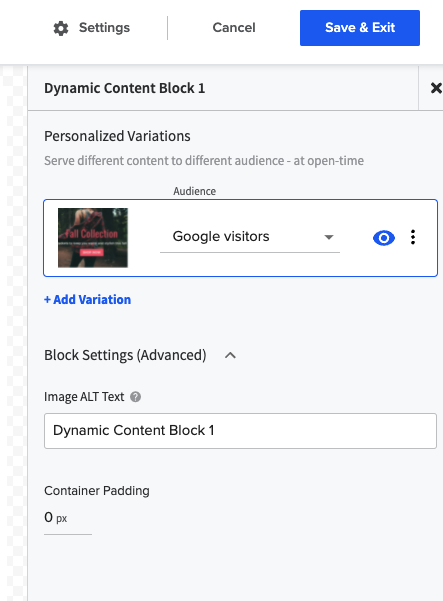Screen dimensions: 443x601
Task: Click the Fall Collection variation thumbnail
Action: click(x=93, y=238)
